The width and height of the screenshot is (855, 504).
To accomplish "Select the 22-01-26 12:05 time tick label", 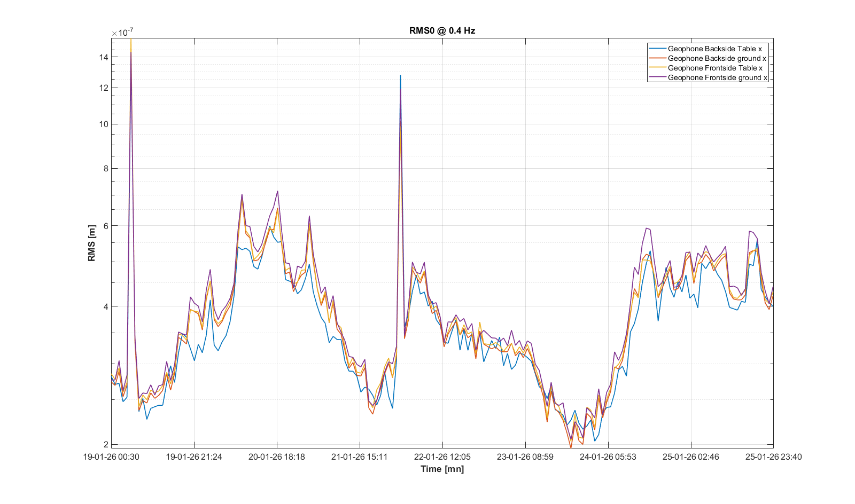I will coord(442,457).
